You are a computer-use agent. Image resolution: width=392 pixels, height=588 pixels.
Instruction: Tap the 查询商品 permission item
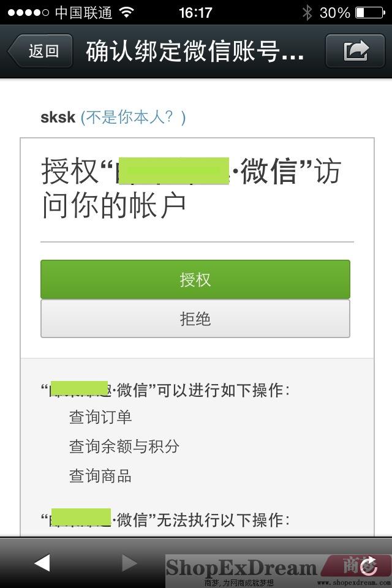(100, 475)
